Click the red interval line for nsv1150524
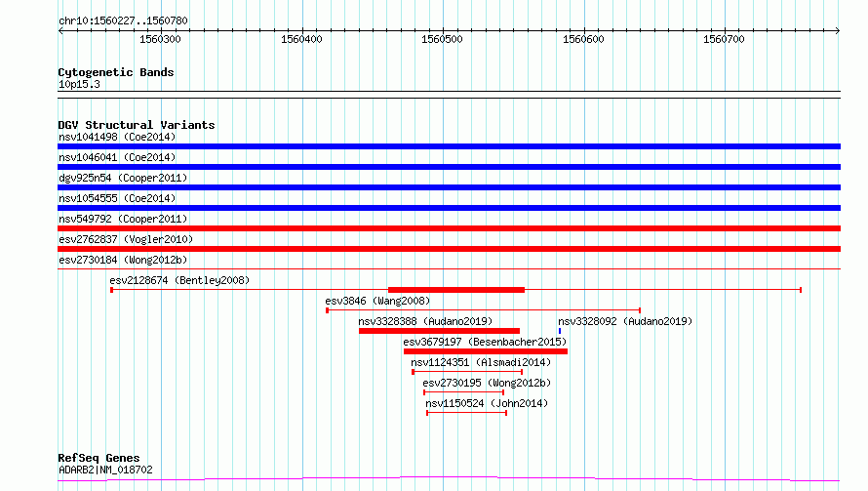Viewport: 868px width, 491px height. (x=466, y=413)
